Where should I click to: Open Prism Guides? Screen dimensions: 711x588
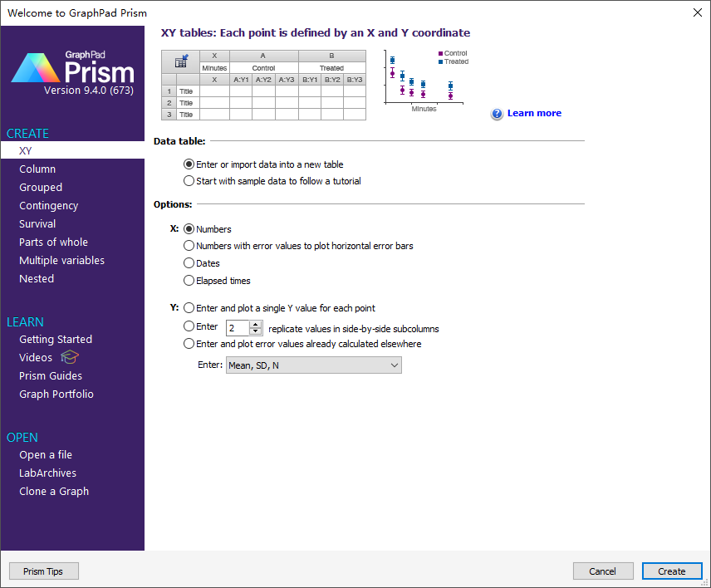[x=51, y=376]
